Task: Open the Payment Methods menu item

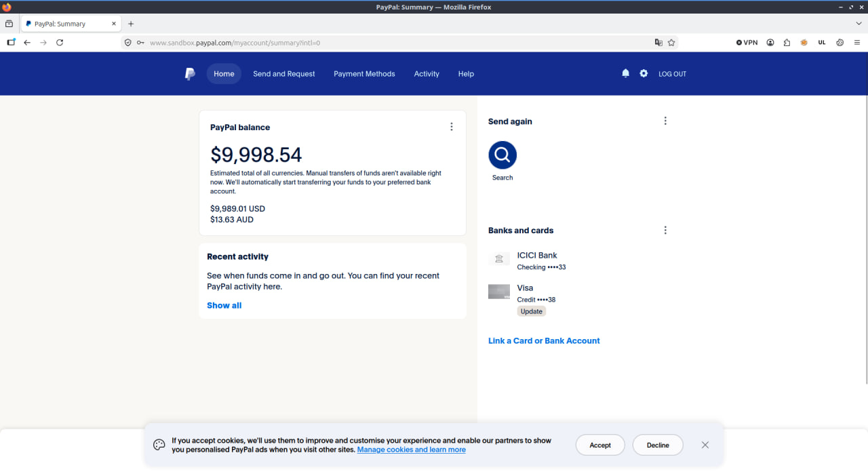Action: pyautogui.click(x=364, y=74)
